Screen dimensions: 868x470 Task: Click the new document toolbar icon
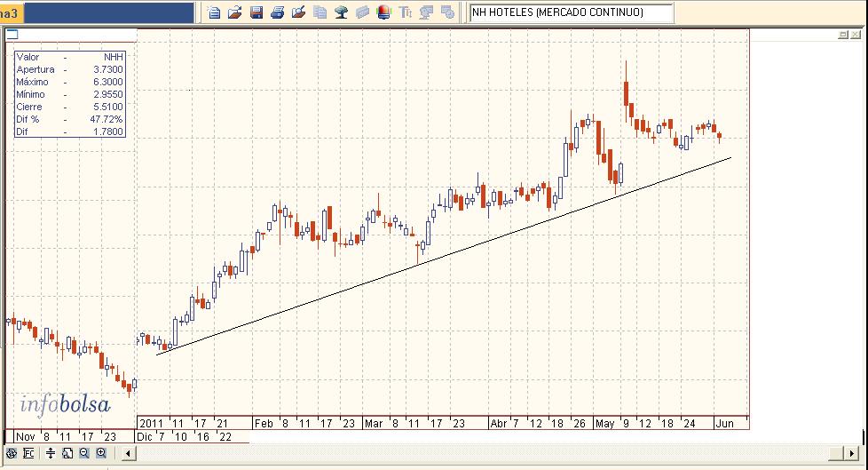pos(214,12)
